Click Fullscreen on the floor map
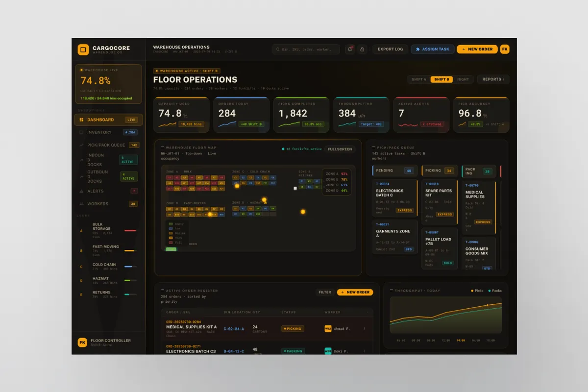588x392 pixels. coord(340,149)
